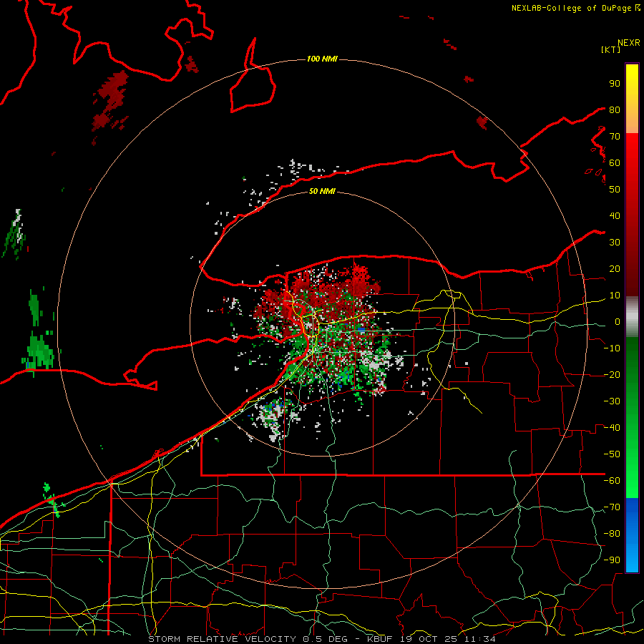This screenshot has height=644, width=644.
Task: Click the 0.5 DEG elevation text in caption
Action: point(325,639)
